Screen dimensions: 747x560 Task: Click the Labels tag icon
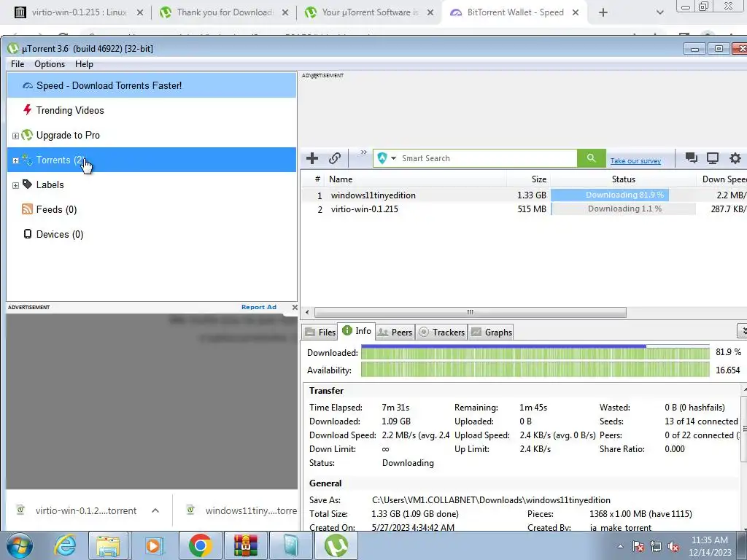[27, 184]
